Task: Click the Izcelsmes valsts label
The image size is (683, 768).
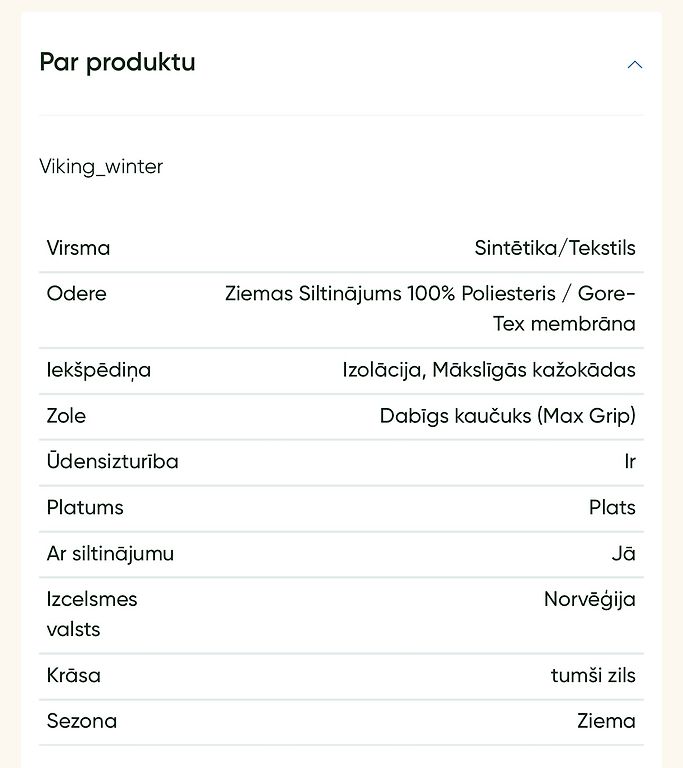Action: point(92,614)
